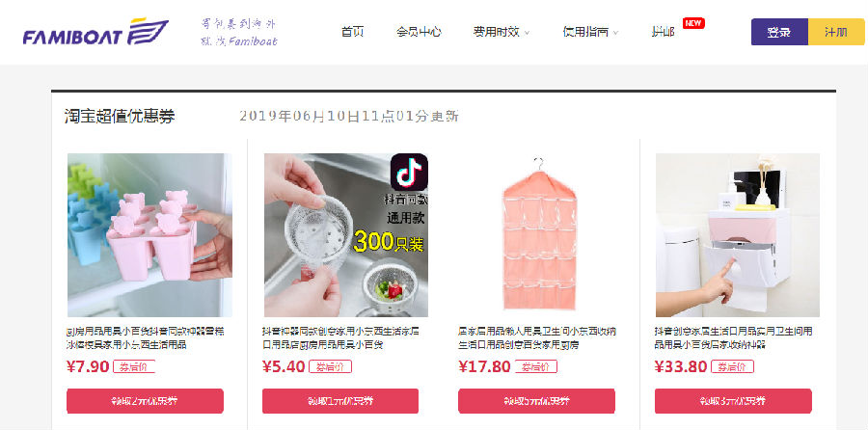Click the coupon button under ¥5.40

click(340, 401)
